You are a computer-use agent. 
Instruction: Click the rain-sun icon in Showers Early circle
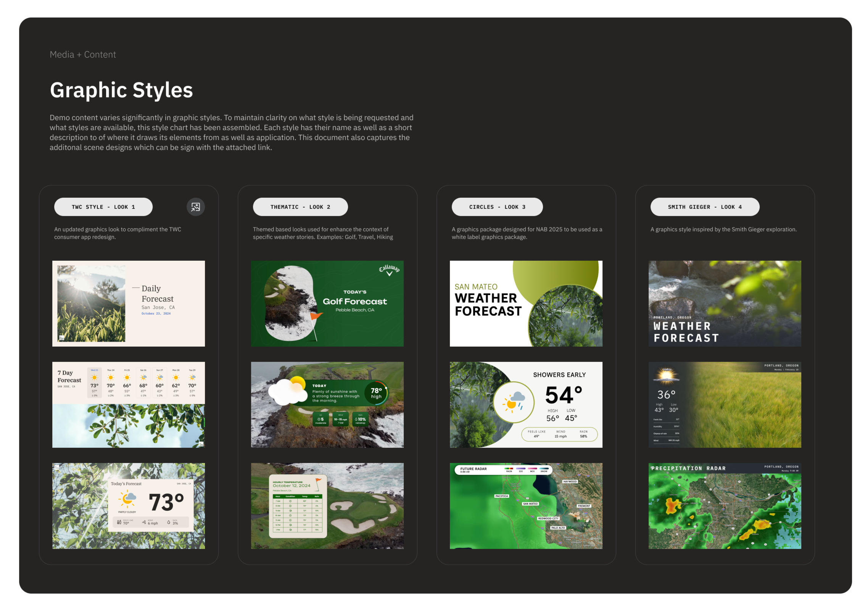pos(514,402)
